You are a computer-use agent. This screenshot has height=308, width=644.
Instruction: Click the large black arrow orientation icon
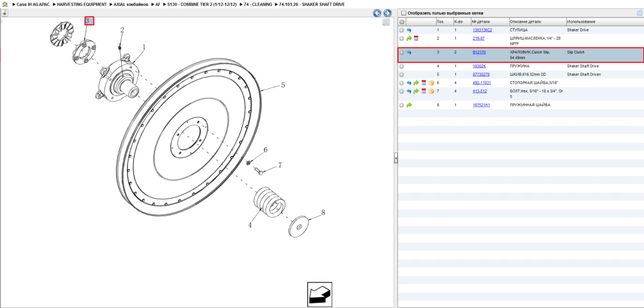click(x=319, y=294)
